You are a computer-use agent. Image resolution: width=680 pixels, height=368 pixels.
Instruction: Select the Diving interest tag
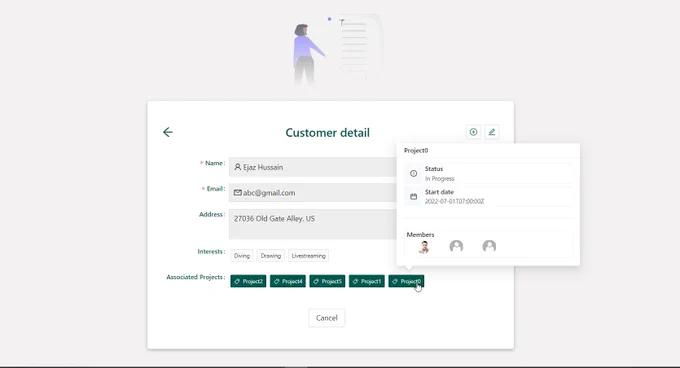point(242,256)
